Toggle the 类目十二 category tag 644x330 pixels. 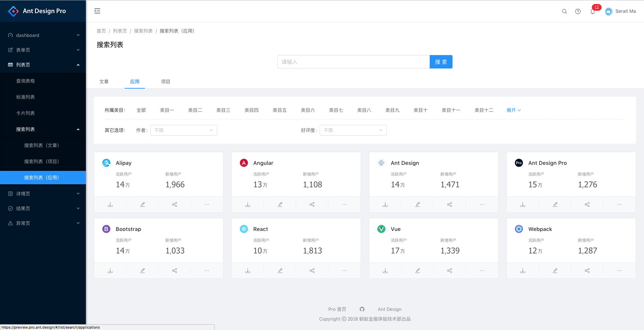point(484,110)
